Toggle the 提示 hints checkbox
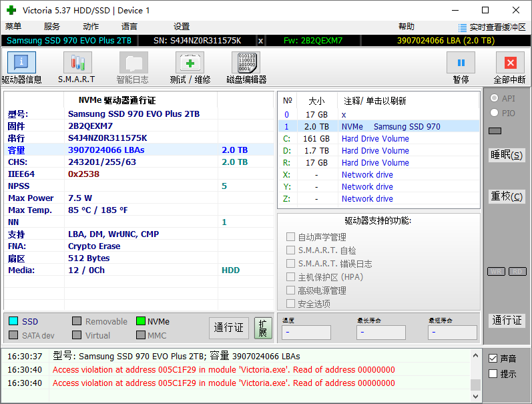This screenshot has width=532, height=404. pyautogui.click(x=493, y=374)
